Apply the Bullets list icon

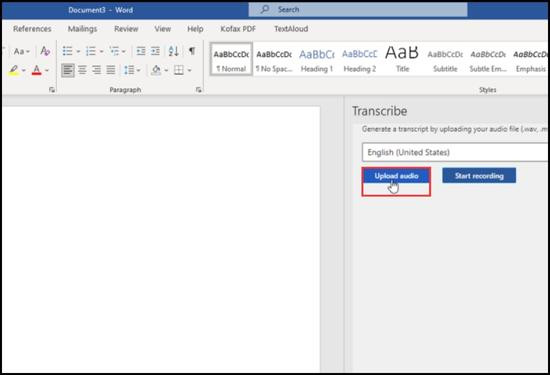pos(67,51)
